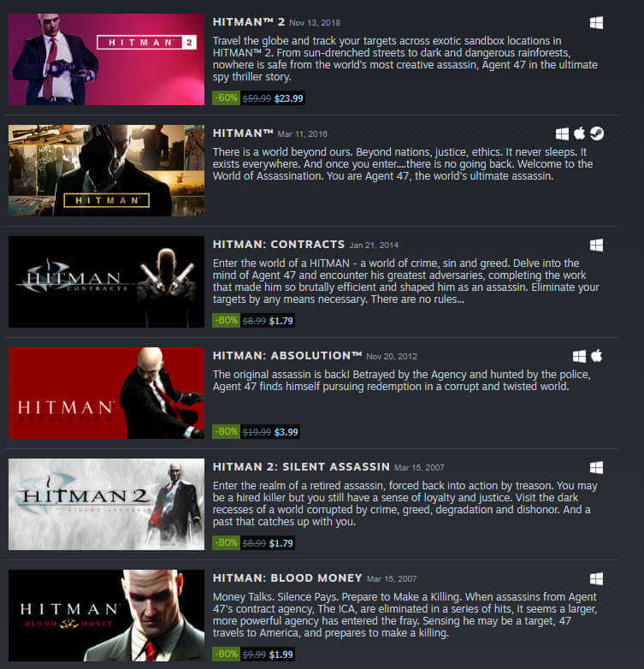
Task: Open the red Hitman Absolution cover image
Action: (106, 393)
